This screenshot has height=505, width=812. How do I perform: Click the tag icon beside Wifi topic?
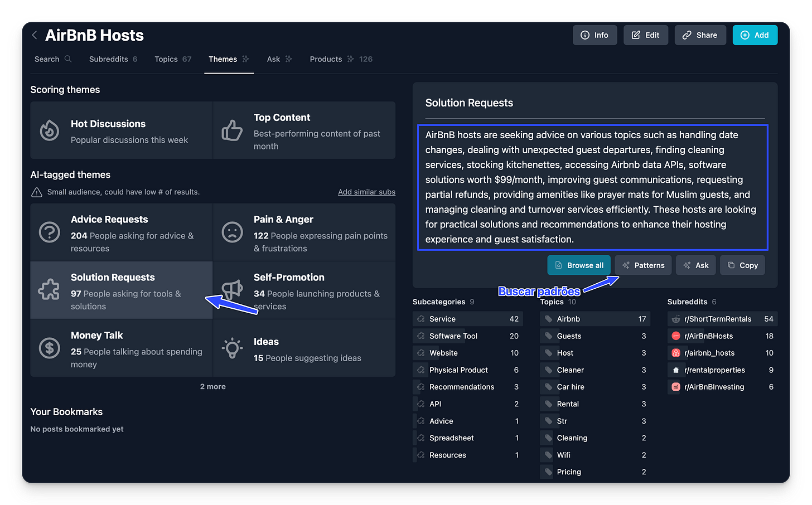tap(549, 455)
